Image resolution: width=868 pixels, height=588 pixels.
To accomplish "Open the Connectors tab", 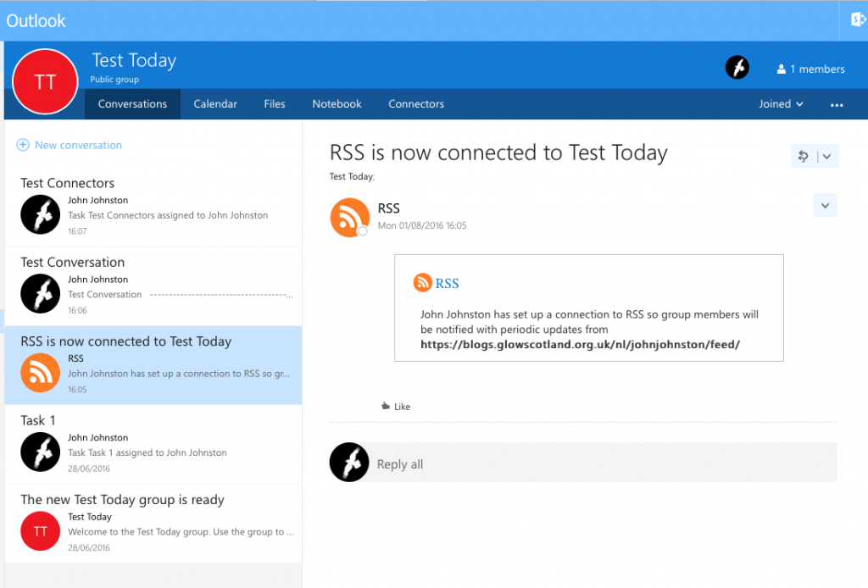I will point(416,104).
